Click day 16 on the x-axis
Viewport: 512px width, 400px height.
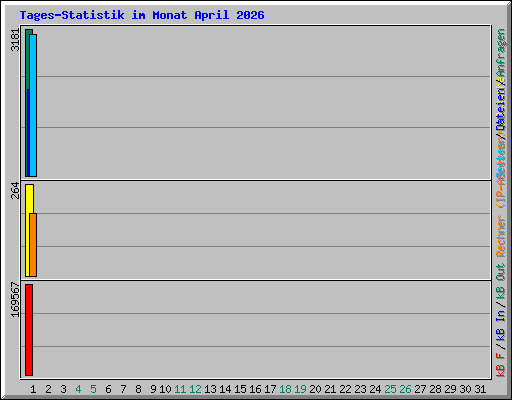(255, 389)
